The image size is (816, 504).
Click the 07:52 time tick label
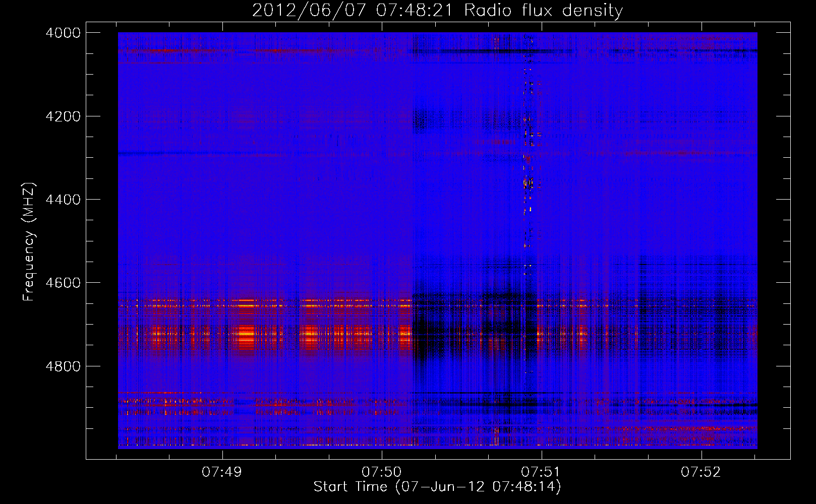701,472
